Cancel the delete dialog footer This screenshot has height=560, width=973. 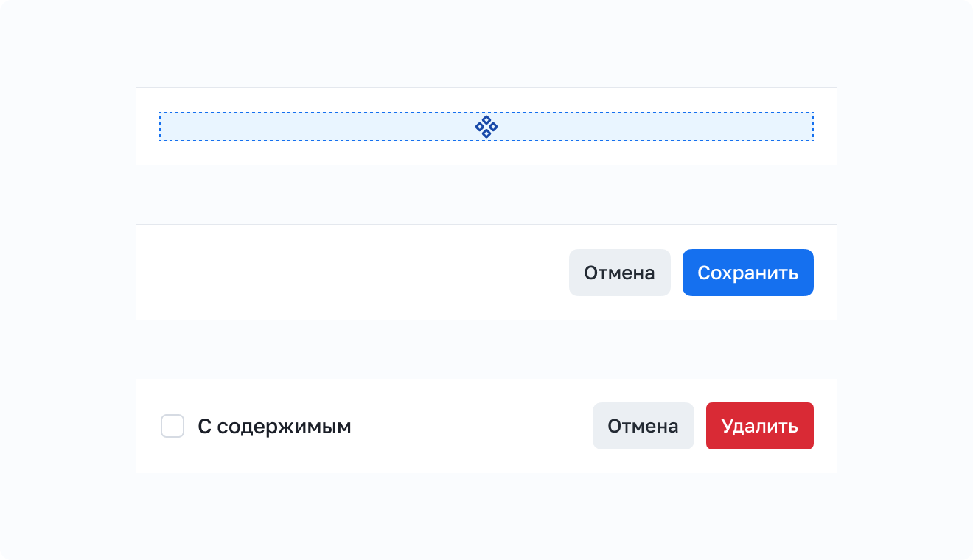tap(643, 426)
